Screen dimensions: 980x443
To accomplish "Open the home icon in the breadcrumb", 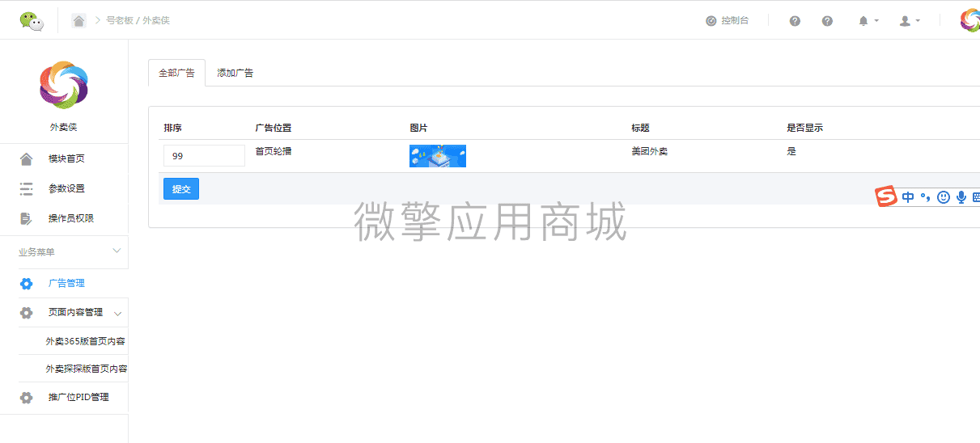I will tap(78, 20).
